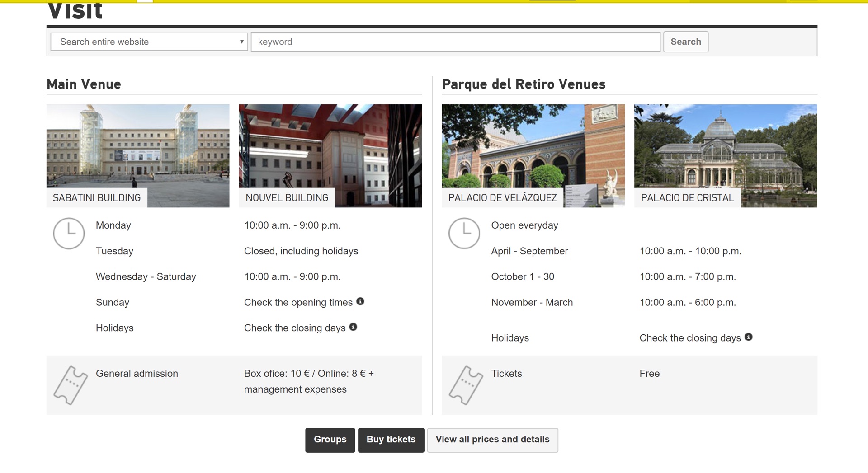Click the 'November - March' row label
Screen dimensions: 868x473
click(532, 303)
